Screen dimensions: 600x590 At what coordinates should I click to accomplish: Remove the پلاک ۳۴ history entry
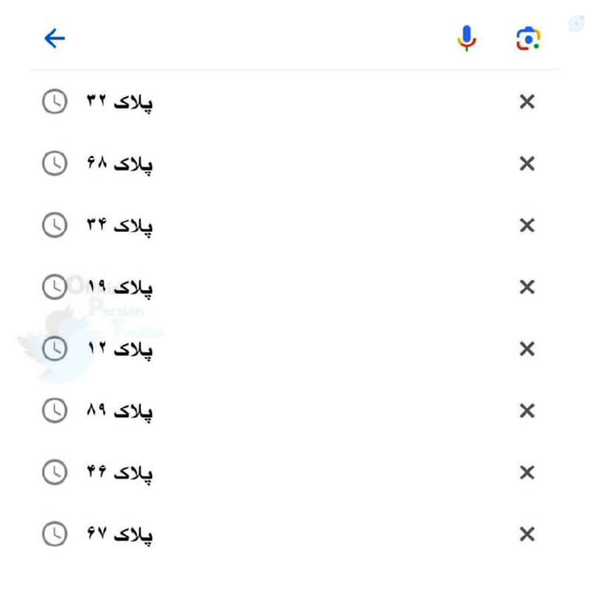(527, 226)
